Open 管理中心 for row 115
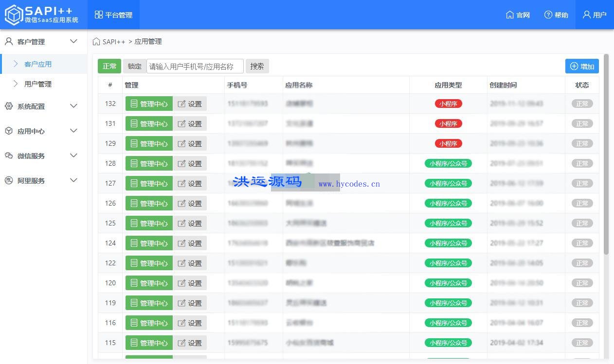The width and height of the screenshot is (614, 364). click(x=149, y=343)
